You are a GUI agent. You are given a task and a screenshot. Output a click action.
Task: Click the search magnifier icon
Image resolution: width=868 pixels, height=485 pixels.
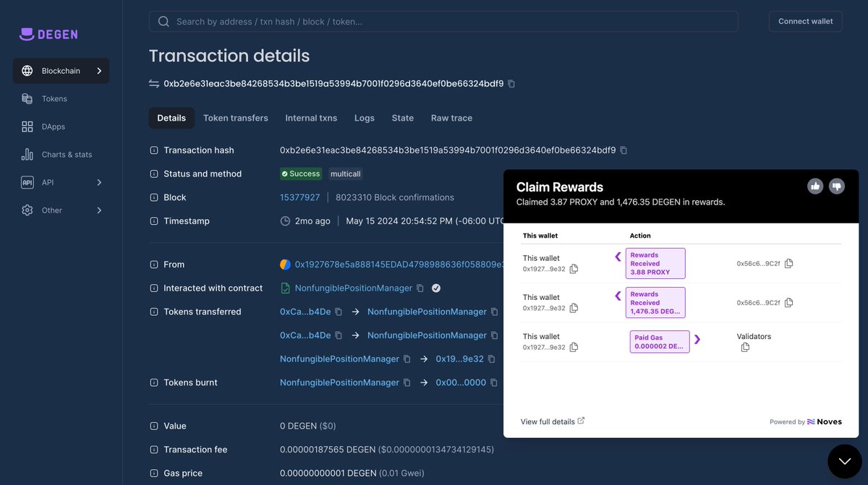tap(163, 22)
